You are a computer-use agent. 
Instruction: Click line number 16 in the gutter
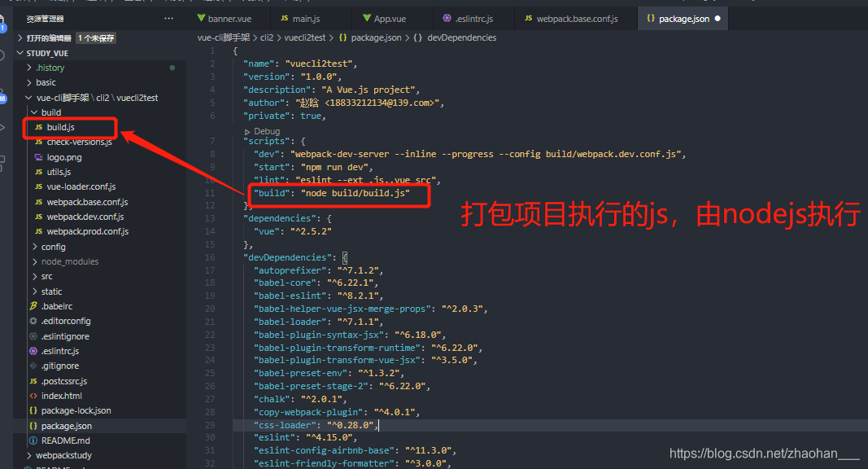coord(210,257)
